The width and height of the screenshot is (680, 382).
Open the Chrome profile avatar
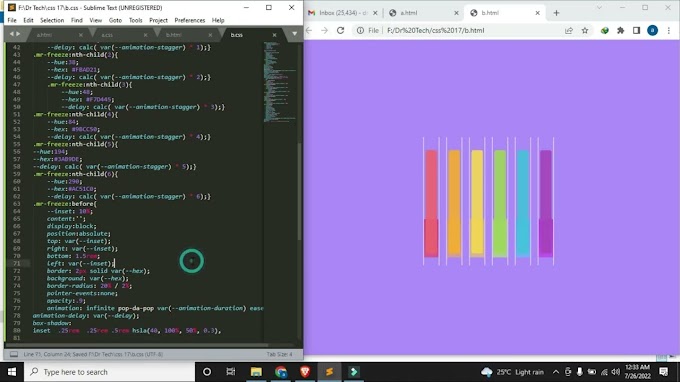coord(652,30)
